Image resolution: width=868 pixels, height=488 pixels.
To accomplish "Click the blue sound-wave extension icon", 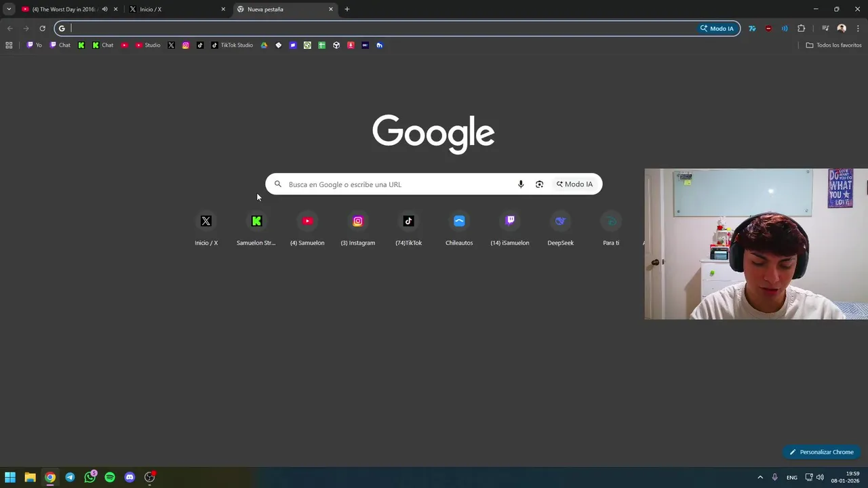I will click(785, 28).
